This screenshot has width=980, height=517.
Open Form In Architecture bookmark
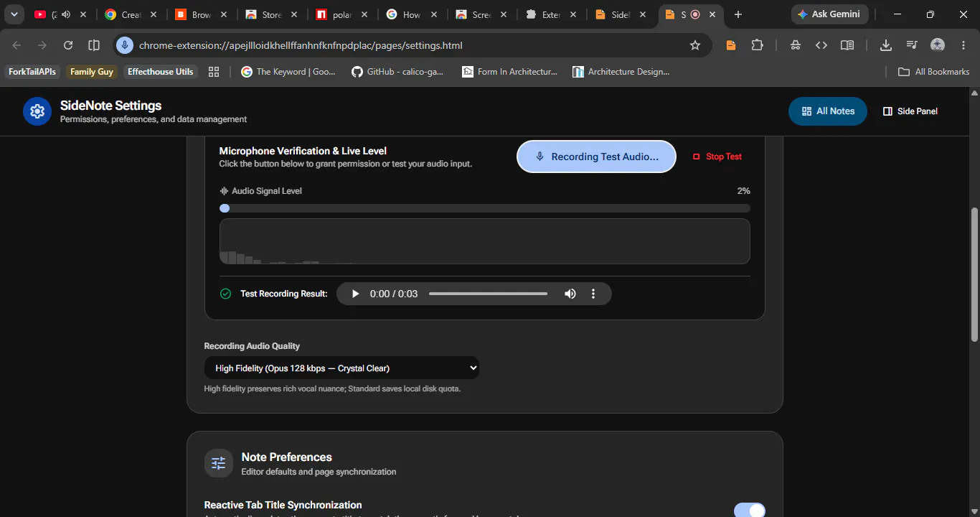(510, 72)
